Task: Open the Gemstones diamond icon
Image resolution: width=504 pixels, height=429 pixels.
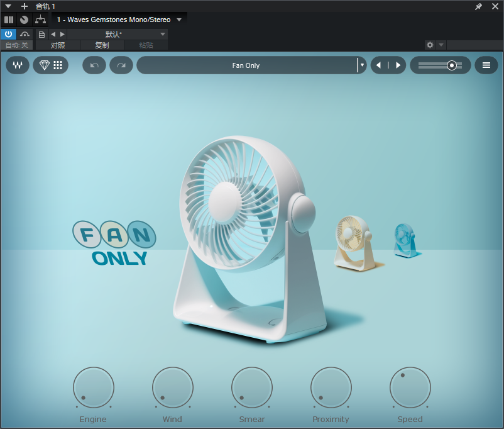Action: click(45, 65)
